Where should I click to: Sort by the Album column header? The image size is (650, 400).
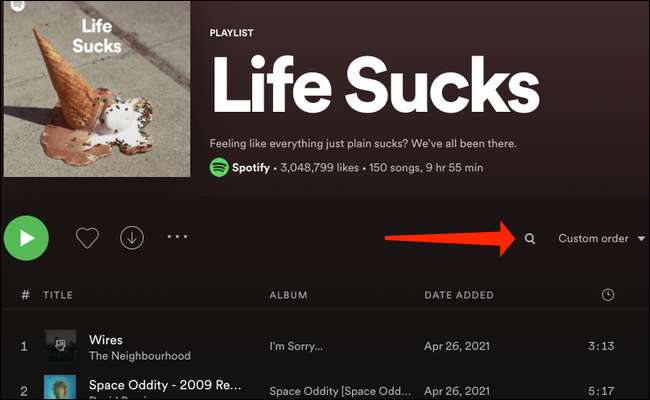click(288, 295)
